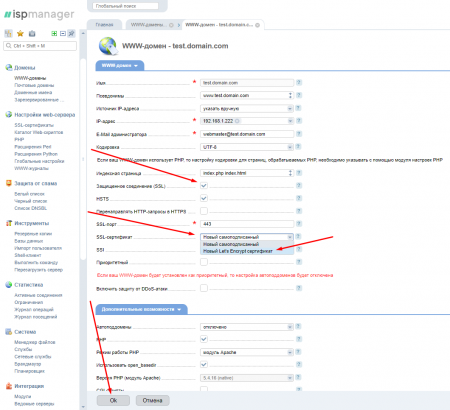Collapse the Дополнительные возможности section
Viewport: 450px width, 410px height.
[x=141, y=309]
